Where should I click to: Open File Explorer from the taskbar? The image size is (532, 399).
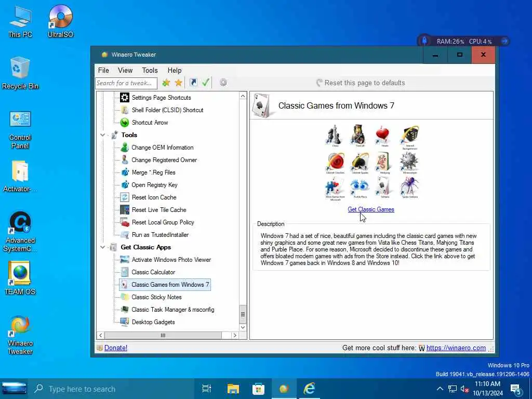[233, 389]
